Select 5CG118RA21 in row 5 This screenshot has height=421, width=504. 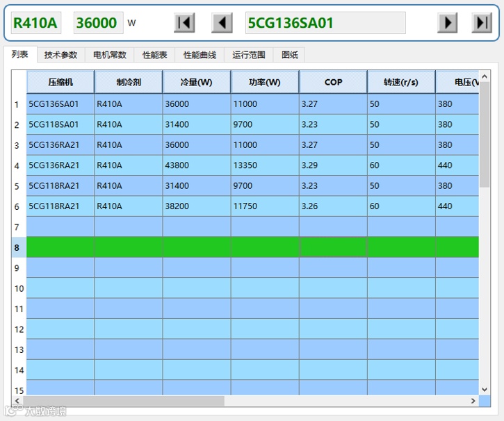tap(60, 185)
